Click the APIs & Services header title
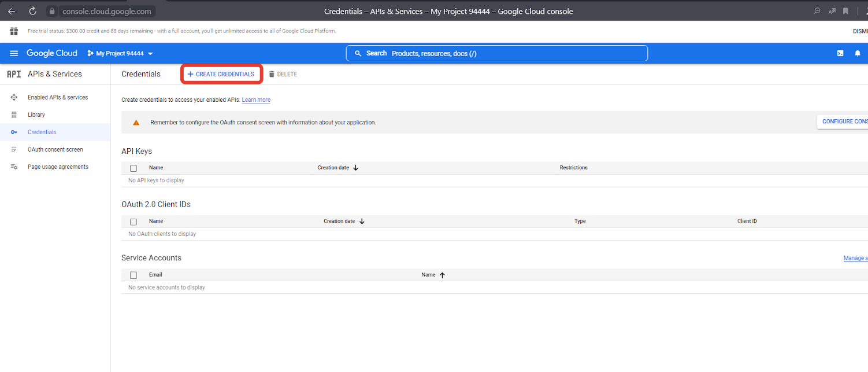868x372 pixels. 55,74
